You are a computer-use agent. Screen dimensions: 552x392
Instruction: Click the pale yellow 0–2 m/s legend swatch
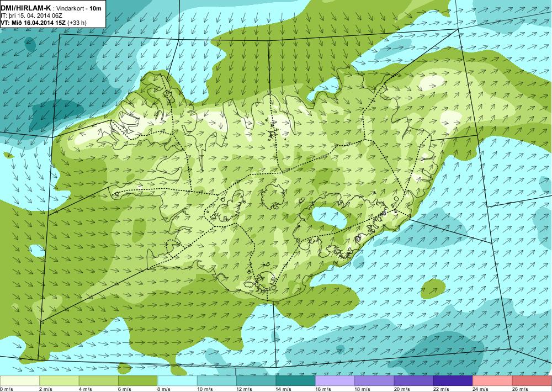coord(20,381)
